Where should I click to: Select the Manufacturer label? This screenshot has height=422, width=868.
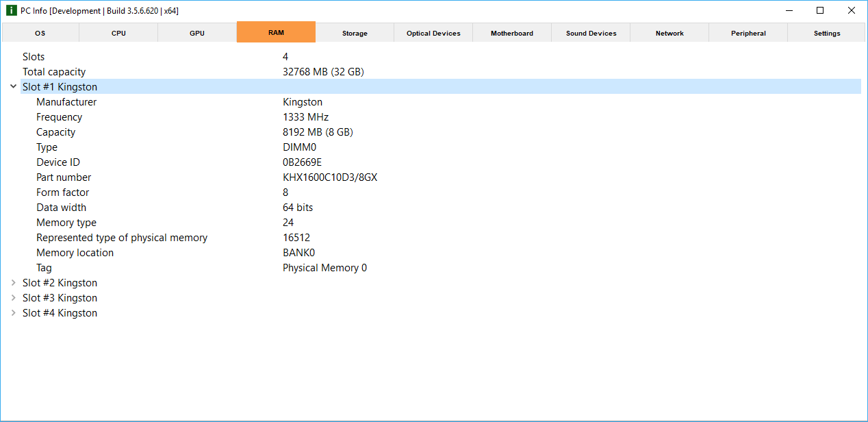tap(66, 102)
